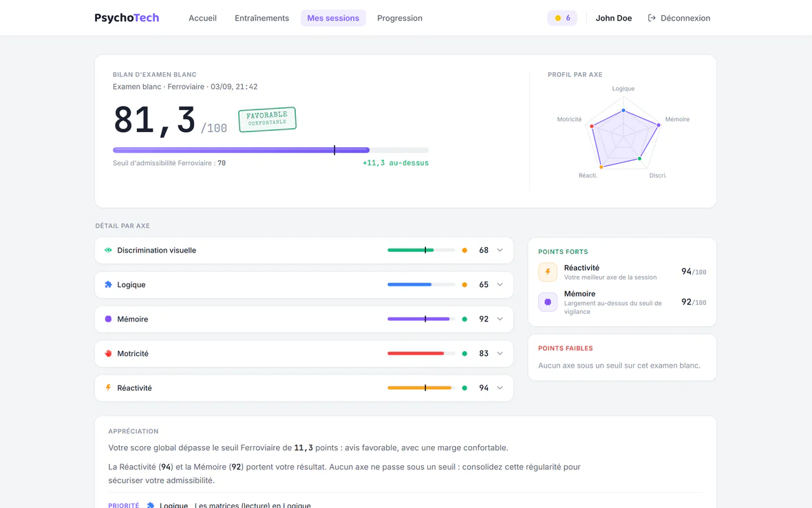Open the John Doe user profile

[614, 18]
